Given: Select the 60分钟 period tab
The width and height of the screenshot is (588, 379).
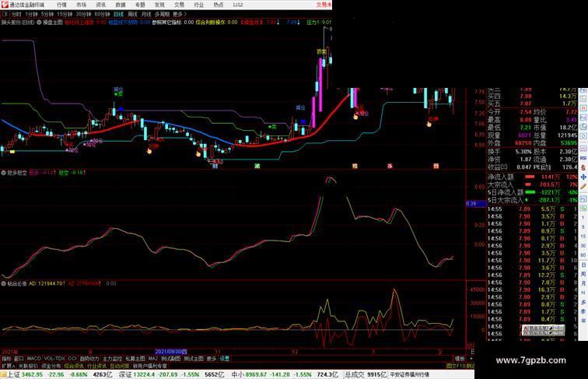Looking at the screenshot, I should (102, 14).
